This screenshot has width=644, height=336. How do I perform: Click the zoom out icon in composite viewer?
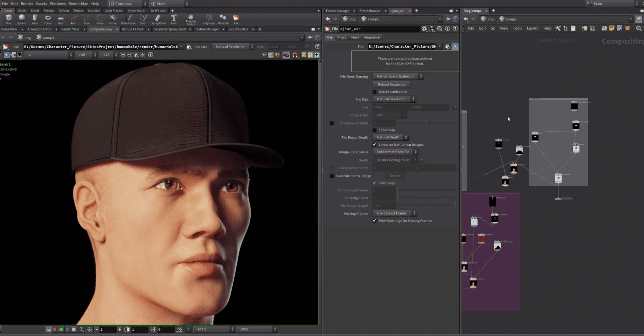click(x=130, y=55)
